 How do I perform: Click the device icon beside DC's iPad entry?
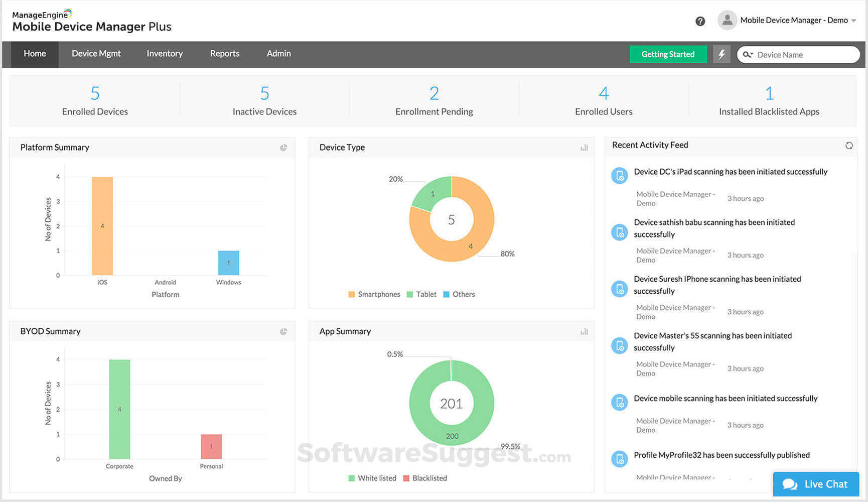(x=620, y=175)
